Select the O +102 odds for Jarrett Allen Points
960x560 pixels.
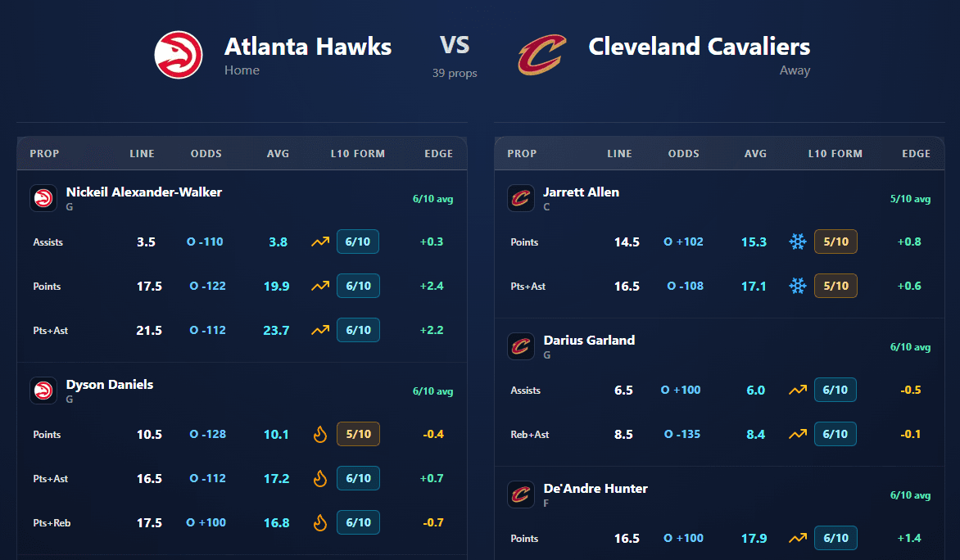[683, 242]
